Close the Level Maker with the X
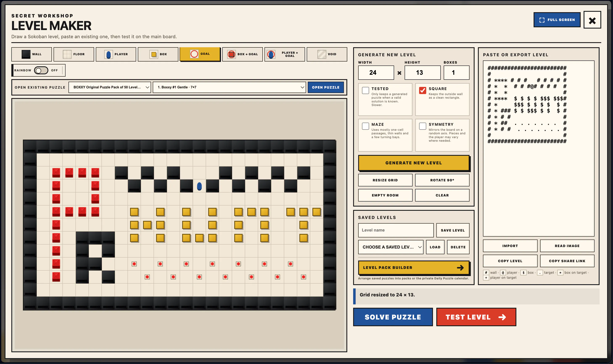 (592, 20)
